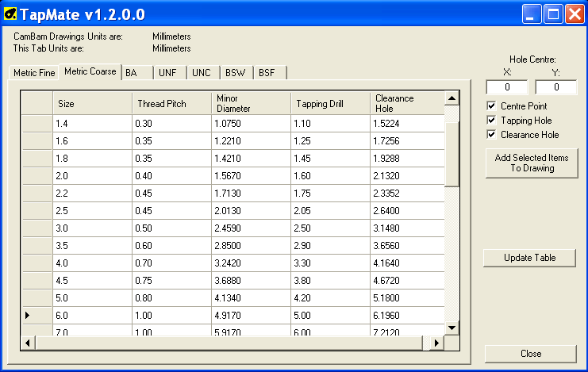
Task: Click the minor diameter cell 3.2420
Action: click(252, 263)
